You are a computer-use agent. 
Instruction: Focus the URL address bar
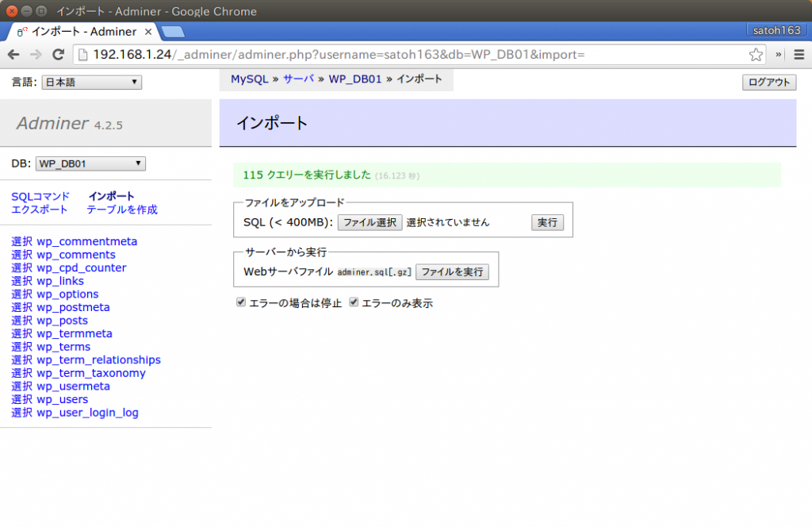click(419, 55)
